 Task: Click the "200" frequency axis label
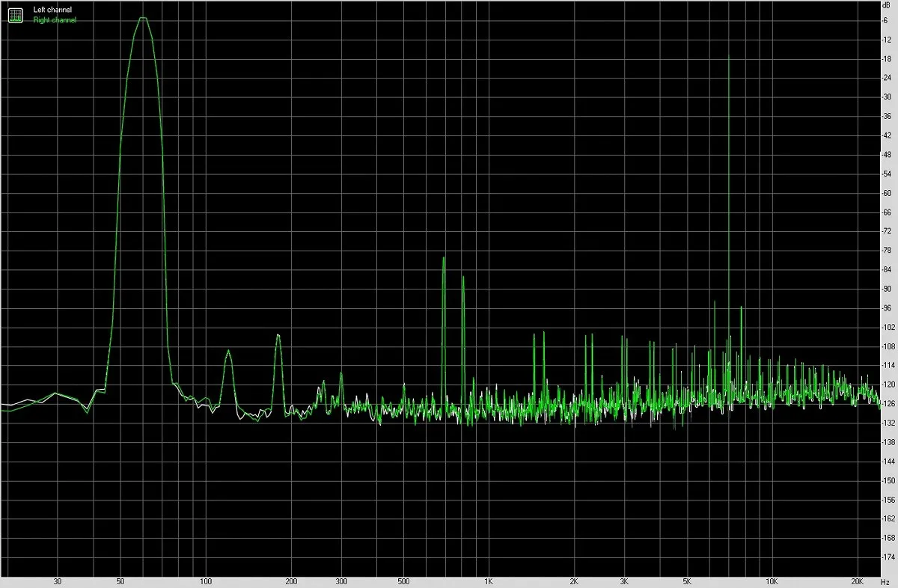(292, 581)
